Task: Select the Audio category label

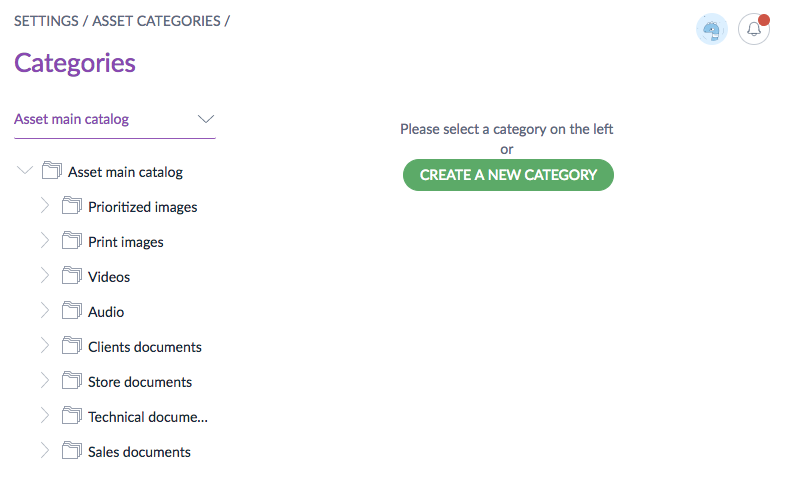Action: point(106,312)
